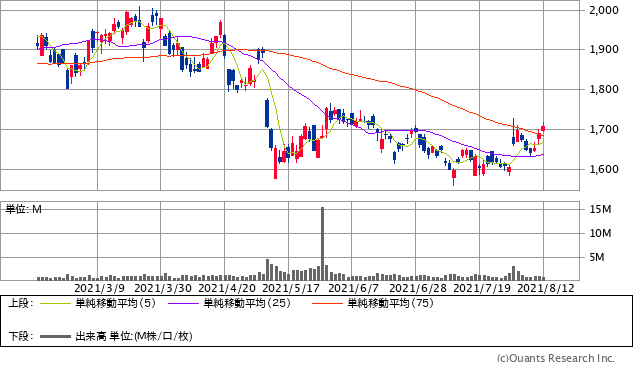The width and height of the screenshot is (633, 373).
Task: Click the orange 75-day average legend line
Action: pyautogui.click(x=327, y=304)
